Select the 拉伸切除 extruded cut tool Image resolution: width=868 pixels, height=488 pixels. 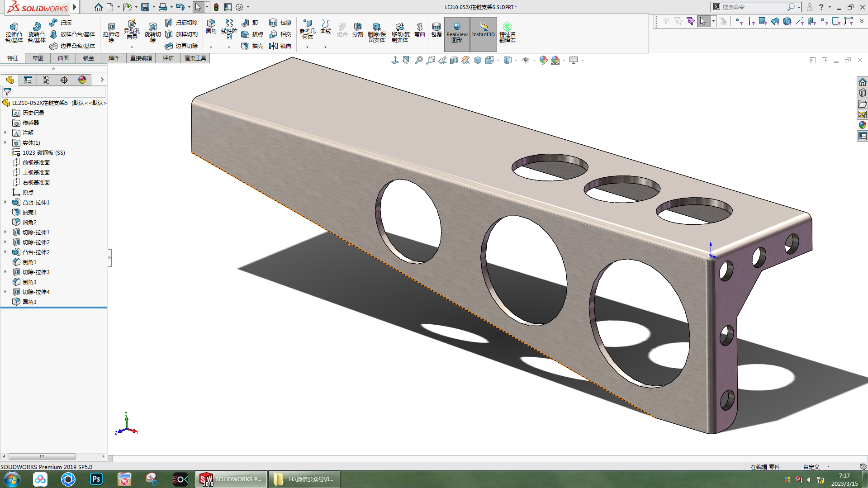tap(111, 33)
